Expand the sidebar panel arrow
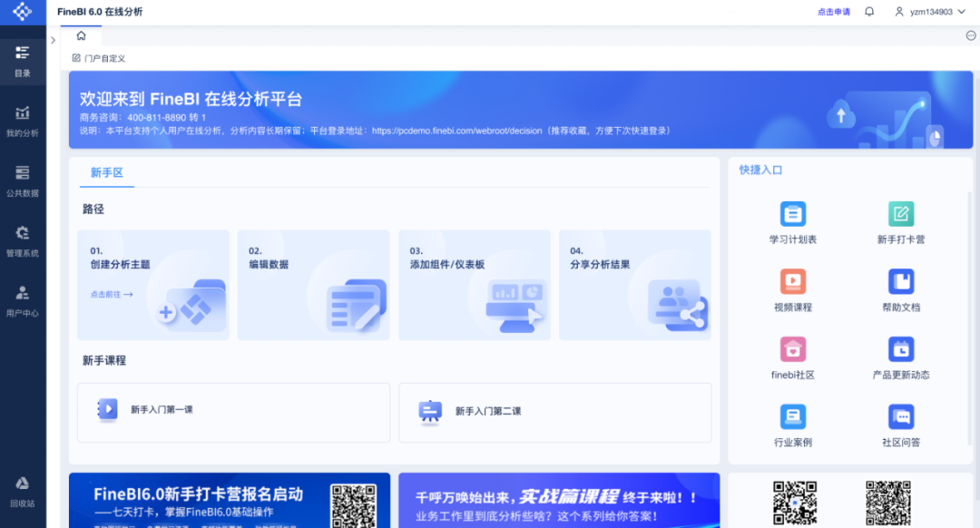 pyautogui.click(x=54, y=40)
